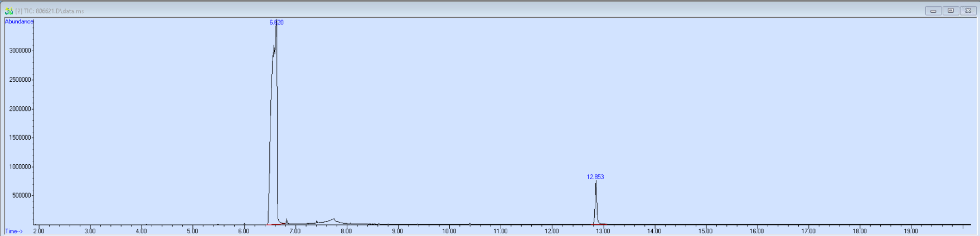Screen dimensions: 980x236
Task: Click the 6.00 time axis label
Action: click(x=244, y=231)
